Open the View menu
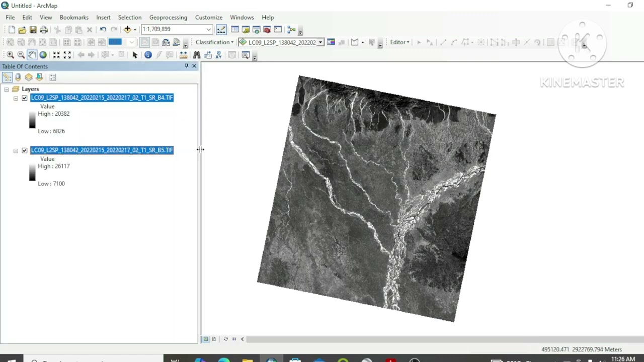The image size is (644, 362). [x=46, y=17]
